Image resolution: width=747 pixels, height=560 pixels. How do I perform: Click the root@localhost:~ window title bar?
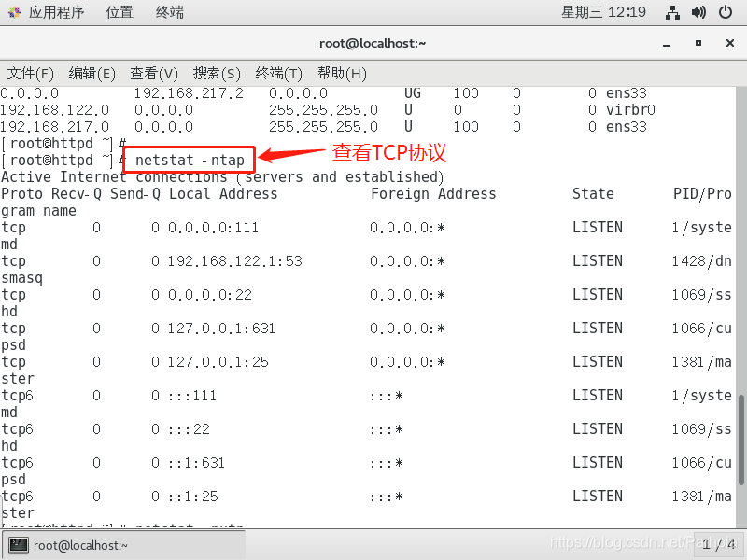373,43
